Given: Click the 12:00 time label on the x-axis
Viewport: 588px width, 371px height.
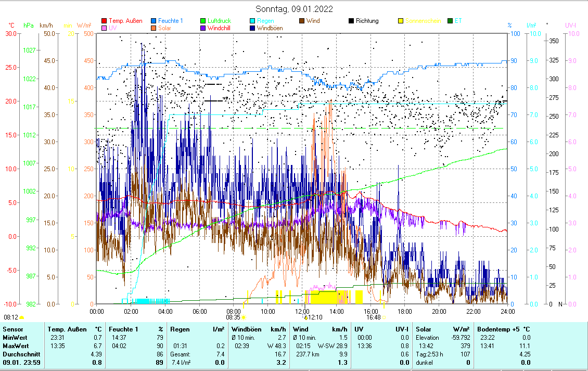Looking at the screenshot, I should click(302, 311).
